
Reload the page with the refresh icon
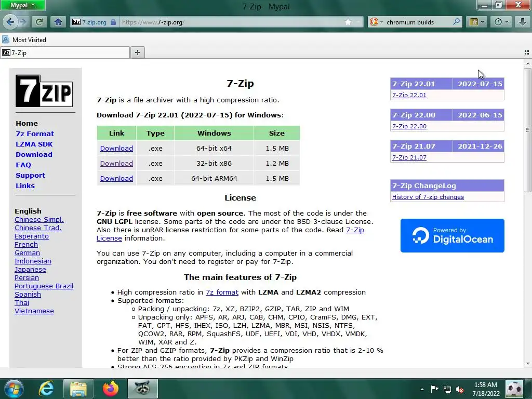click(x=39, y=22)
